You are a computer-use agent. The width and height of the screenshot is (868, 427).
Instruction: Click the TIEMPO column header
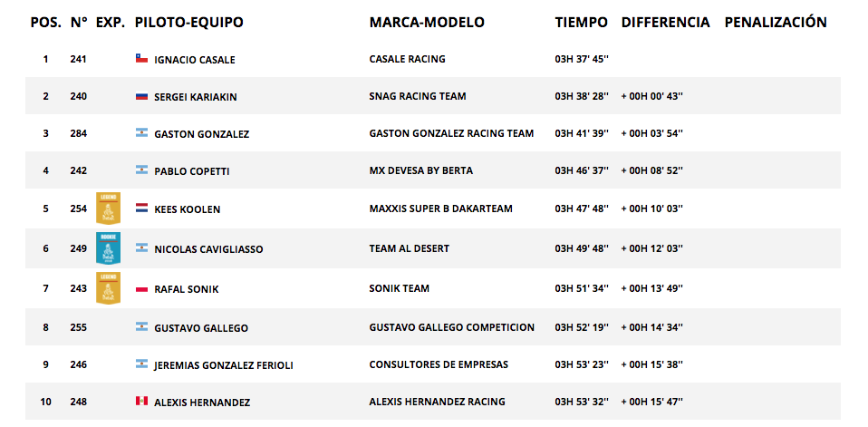click(582, 22)
